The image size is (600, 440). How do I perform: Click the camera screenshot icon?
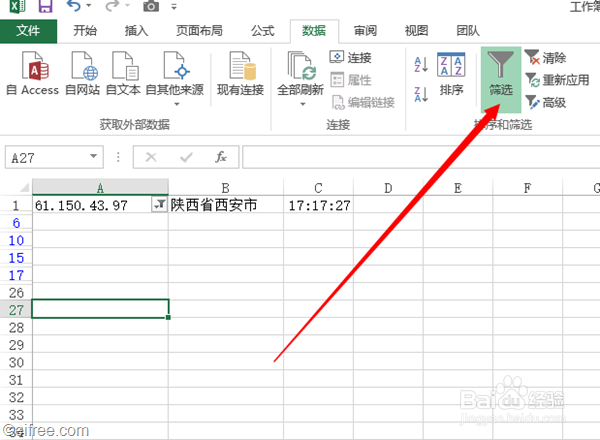coord(151,6)
